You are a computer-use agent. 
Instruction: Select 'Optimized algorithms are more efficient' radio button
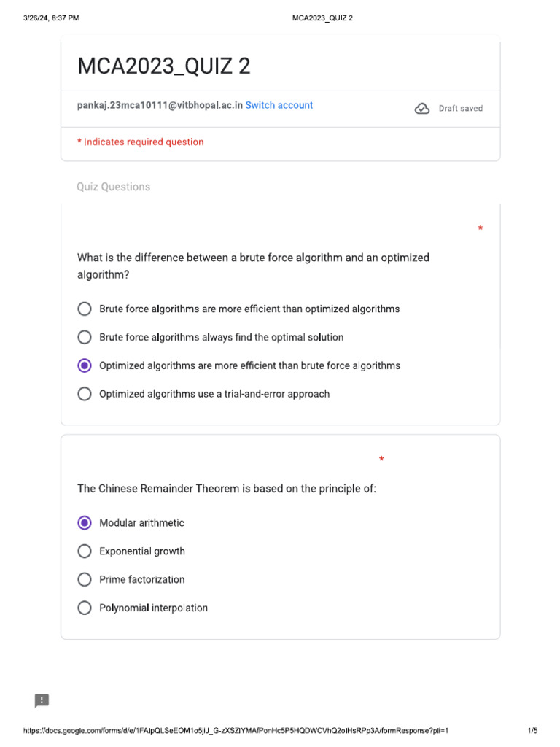[85, 365]
